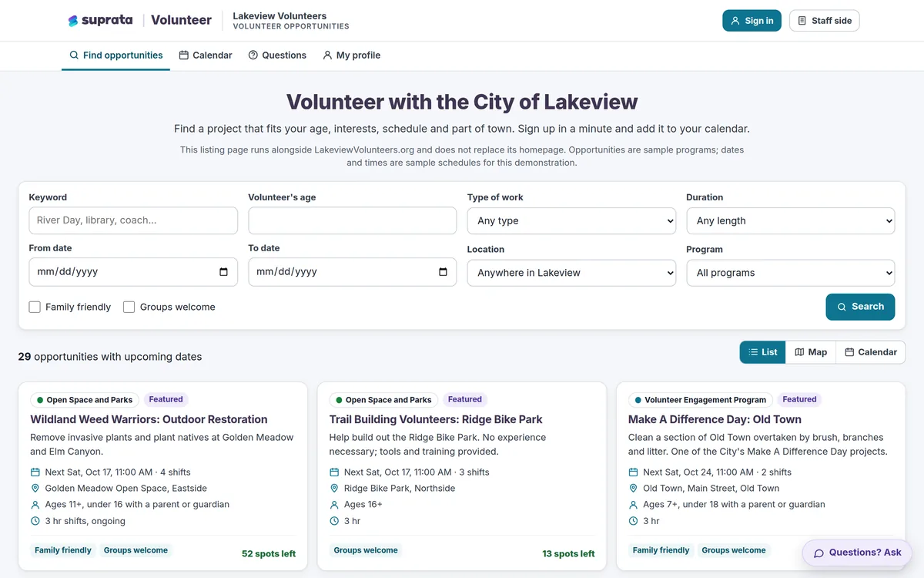Image resolution: width=924 pixels, height=578 pixels.
Task: Click the From date field
Action: (133, 272)
